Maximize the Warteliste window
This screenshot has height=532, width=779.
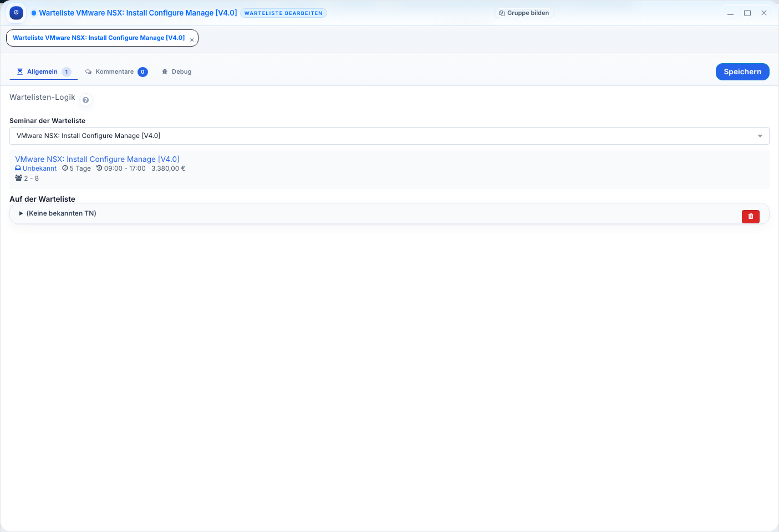(747, 13)
